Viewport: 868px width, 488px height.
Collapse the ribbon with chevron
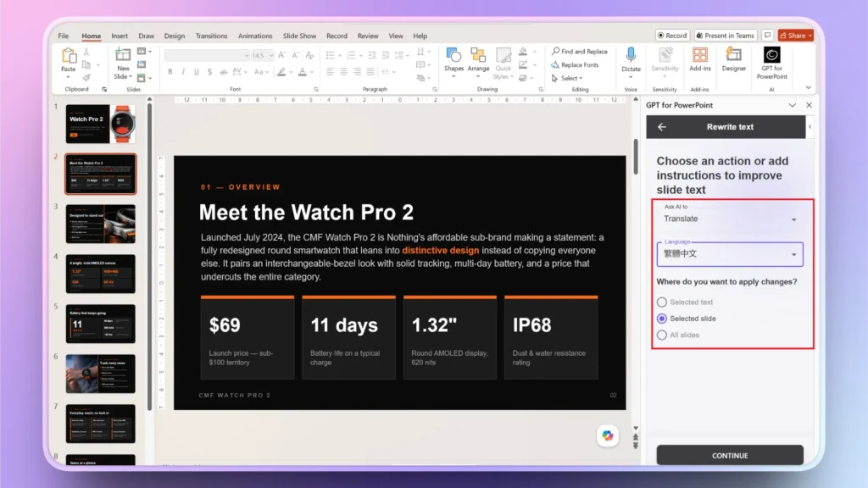tap(808, 87)
